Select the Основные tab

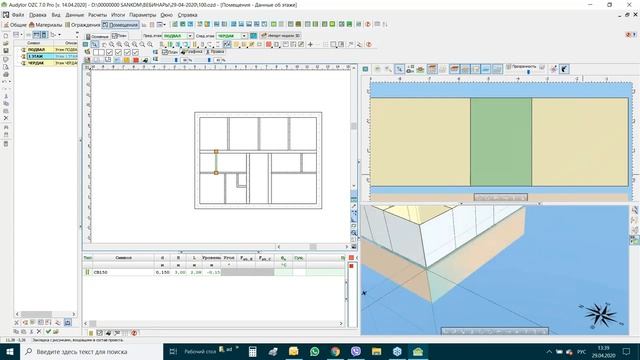point(97,36)
